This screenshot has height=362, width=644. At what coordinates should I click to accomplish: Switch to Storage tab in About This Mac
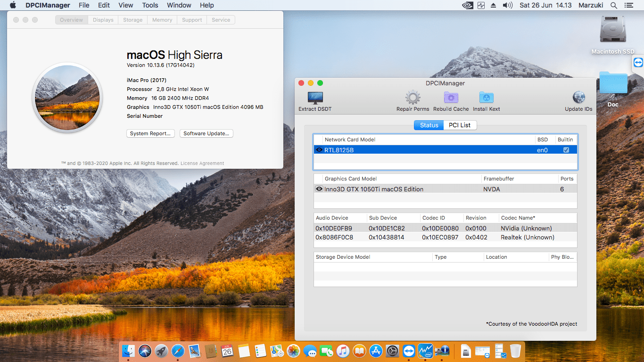pyautogui.click(x=133, y=20)
